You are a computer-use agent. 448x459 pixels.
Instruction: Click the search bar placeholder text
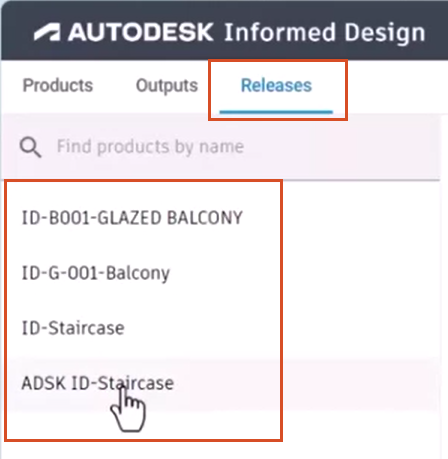pos(150,147)
